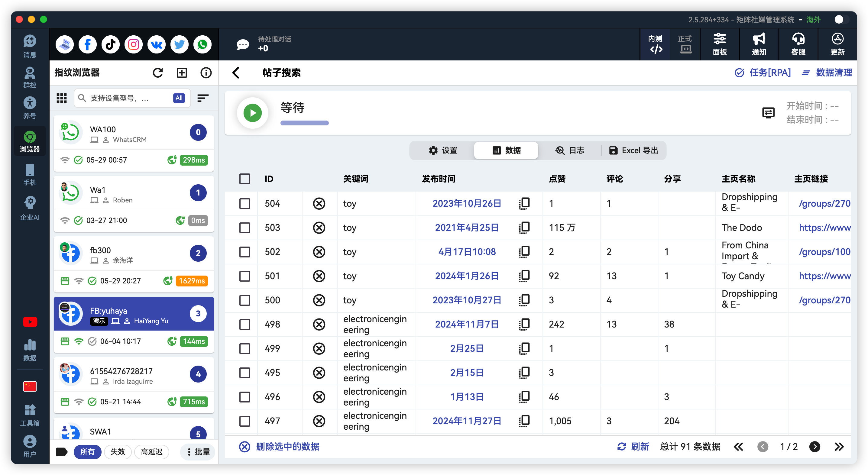This screenshot has height=475, width=868.
Task: Open the TikTok platform icon
Action: [111, 44]
